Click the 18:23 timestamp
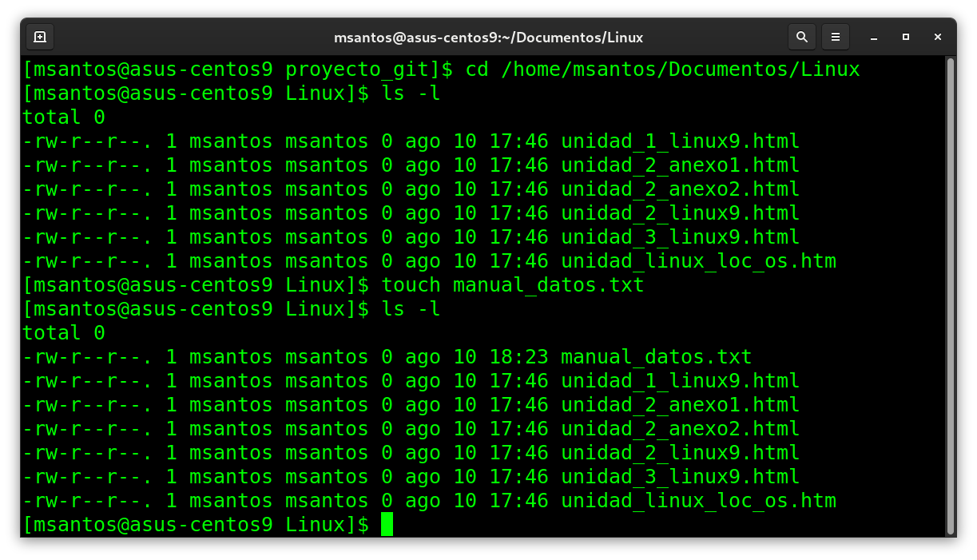Image resolution: width=977 pixels, height=560 pixels. (x=518, y=357)
